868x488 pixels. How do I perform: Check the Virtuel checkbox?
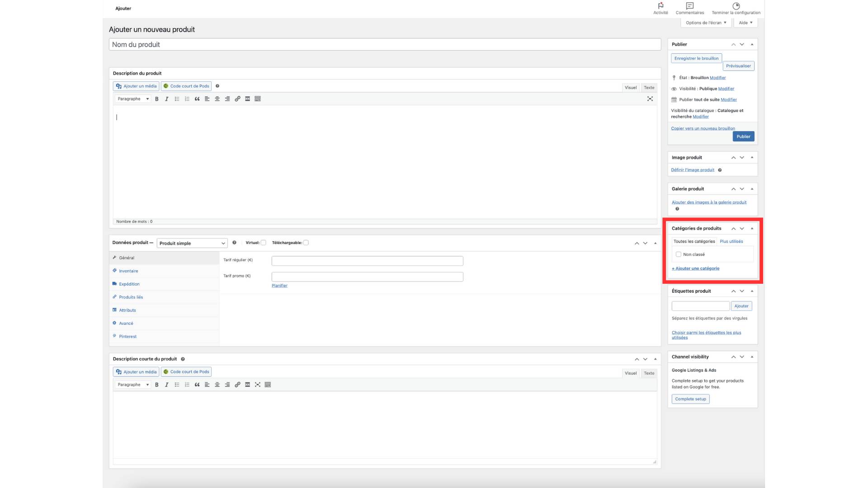point(264,243)
